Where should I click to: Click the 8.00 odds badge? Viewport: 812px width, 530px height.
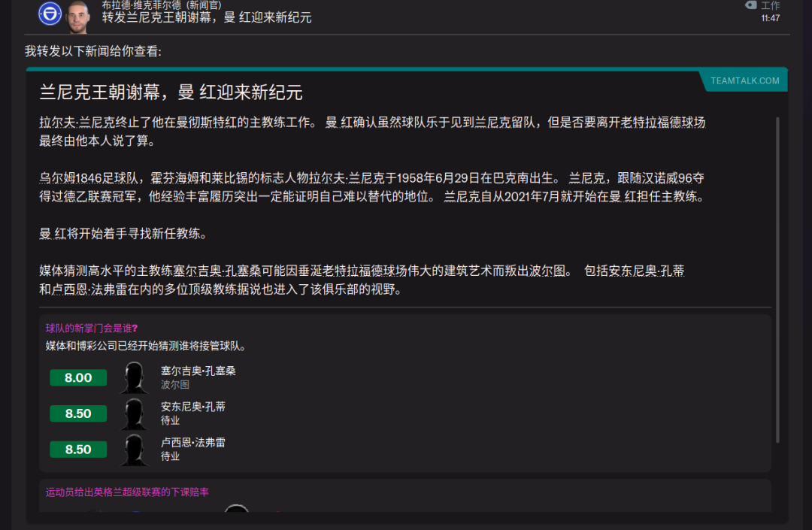coord(78,378)
